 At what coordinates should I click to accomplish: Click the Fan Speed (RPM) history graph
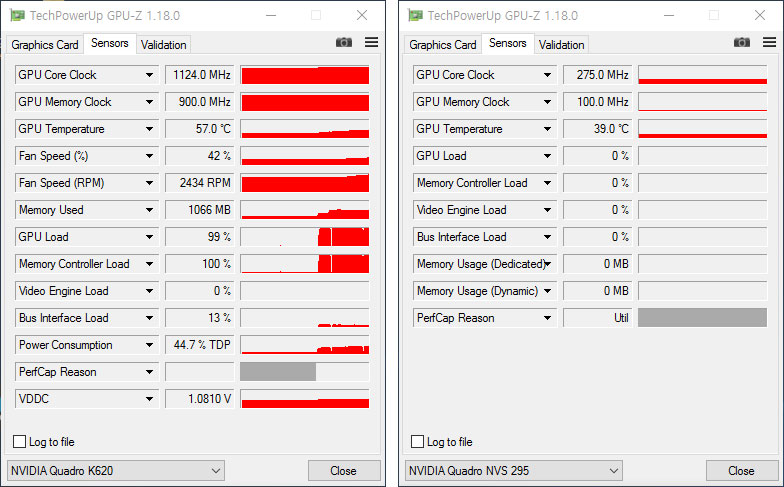(305, 183)
